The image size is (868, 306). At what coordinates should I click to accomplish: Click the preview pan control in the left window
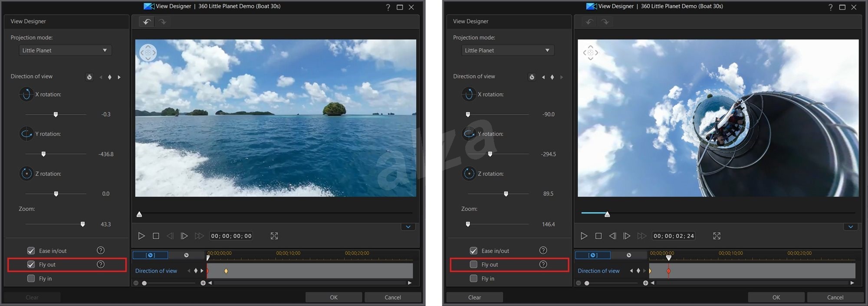(x=148, y=53)
